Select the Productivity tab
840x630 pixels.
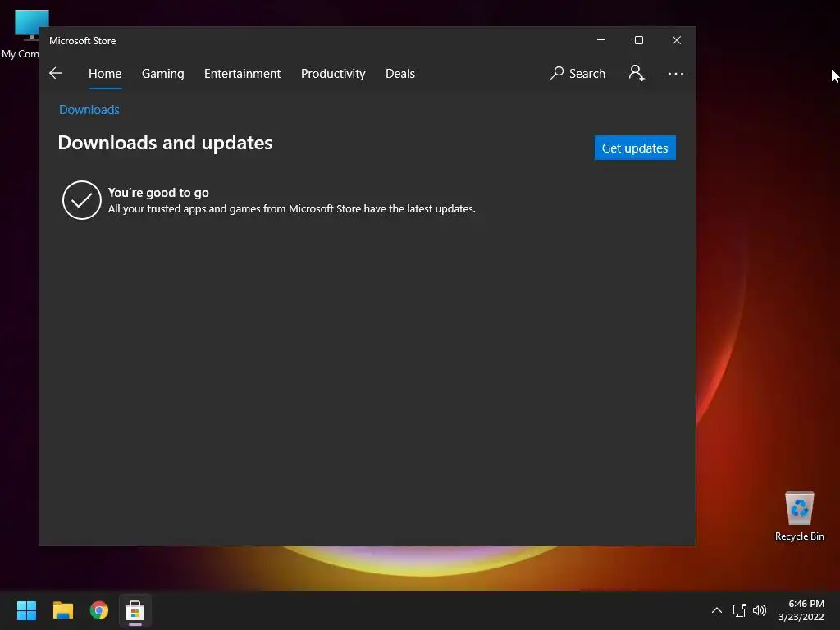333,73
